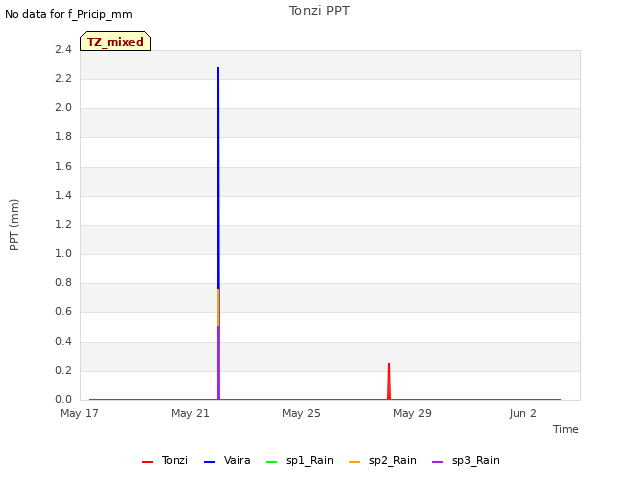Click the orange sp2_Rain legend swatch

click(x=355, y=462)
